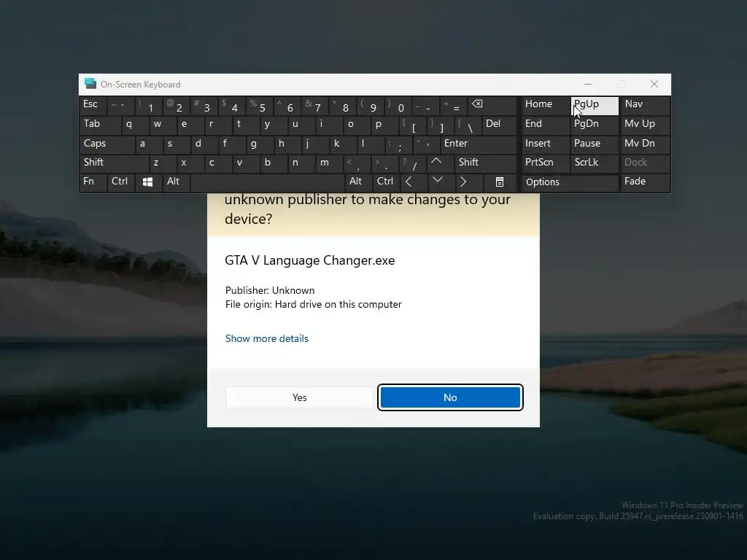Image resolution: width=747 pixels, height=560 pixels.
Task: Click the Fade key
Action: (645, 182)
